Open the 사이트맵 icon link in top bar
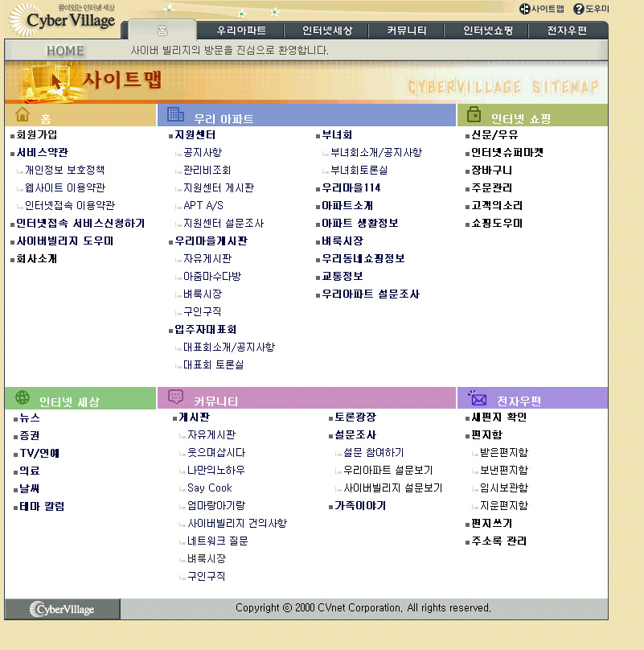644x650 pixels. point(542,9)
